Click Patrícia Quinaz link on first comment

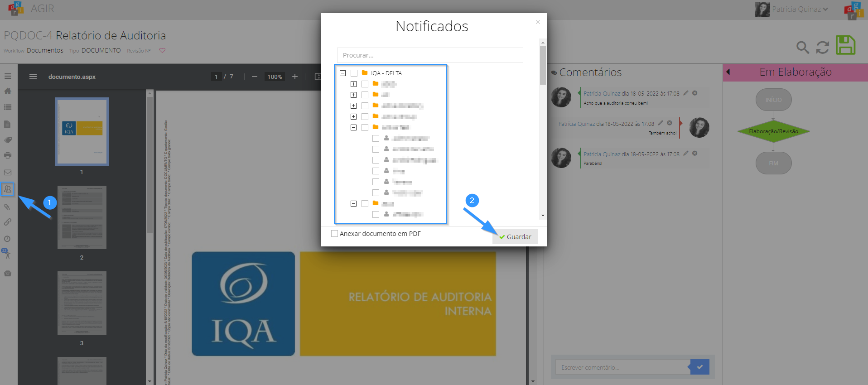tap(602, 93)
